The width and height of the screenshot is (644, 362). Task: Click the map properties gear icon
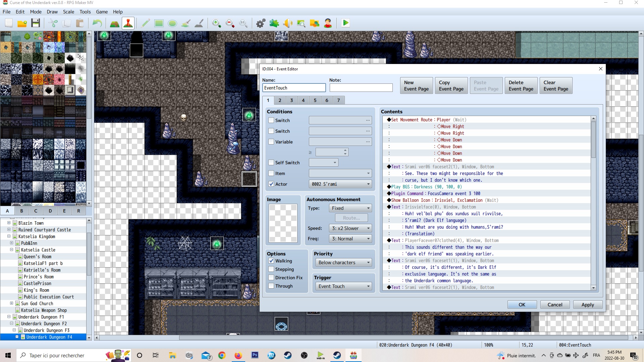pos(261,23)
